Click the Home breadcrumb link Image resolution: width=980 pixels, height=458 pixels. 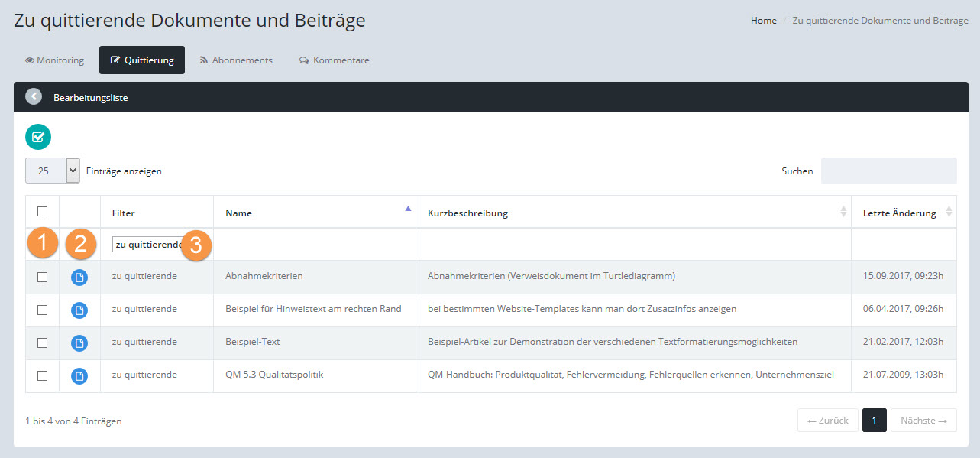(x=763, y=21)
